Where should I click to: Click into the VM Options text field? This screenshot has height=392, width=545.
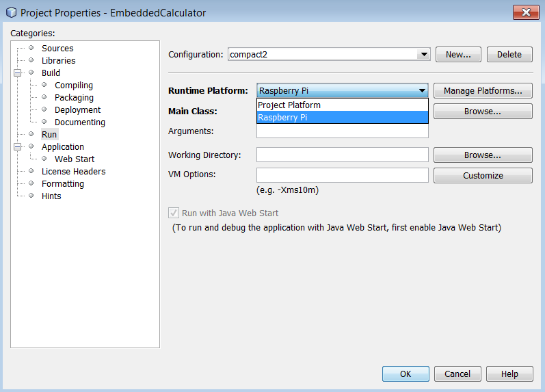(342, 175)
